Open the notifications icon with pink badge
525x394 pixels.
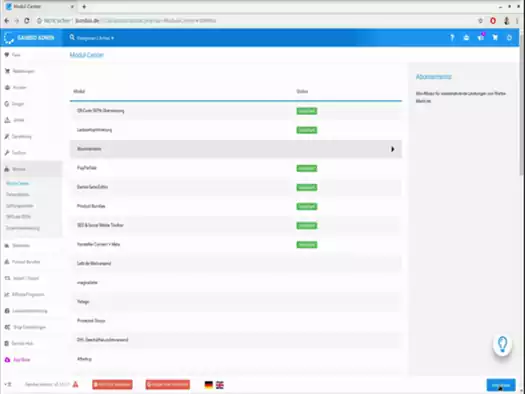coord(481,37)
